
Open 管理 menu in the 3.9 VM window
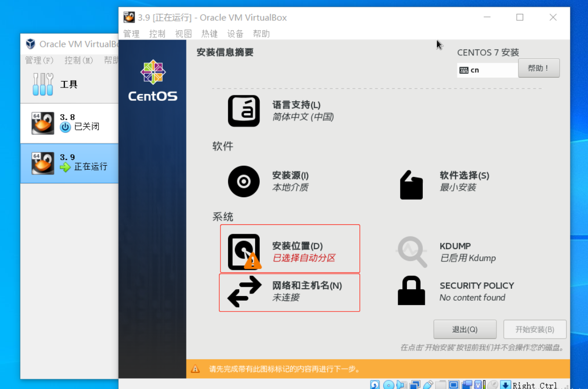tap(131, 34)
